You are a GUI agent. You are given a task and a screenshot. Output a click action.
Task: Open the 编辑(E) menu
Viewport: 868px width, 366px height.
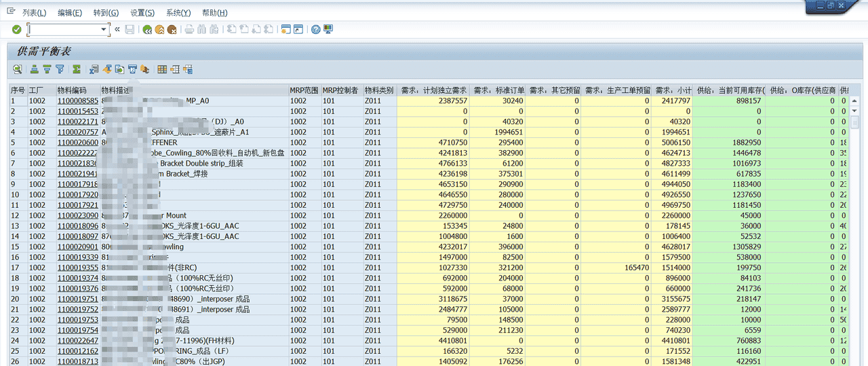click(69, 13)
